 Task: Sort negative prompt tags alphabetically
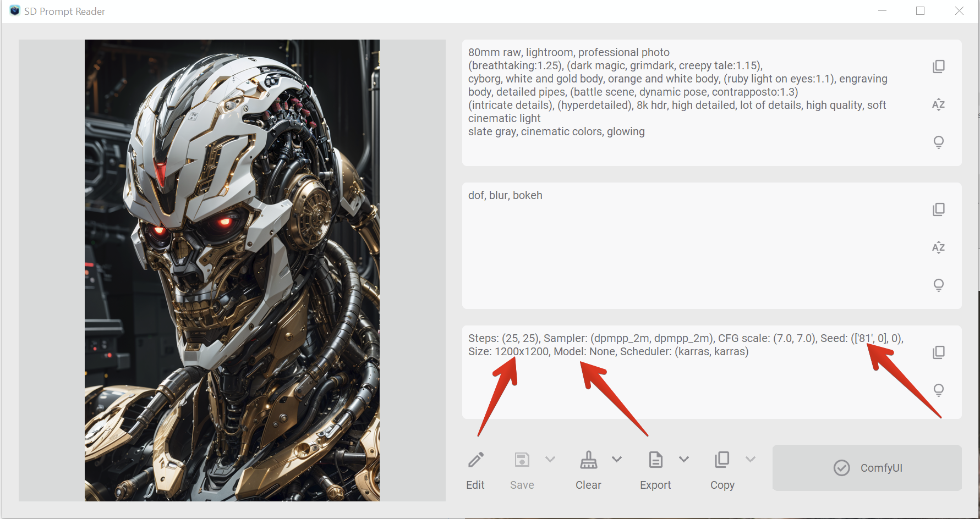tap(939, 247)
